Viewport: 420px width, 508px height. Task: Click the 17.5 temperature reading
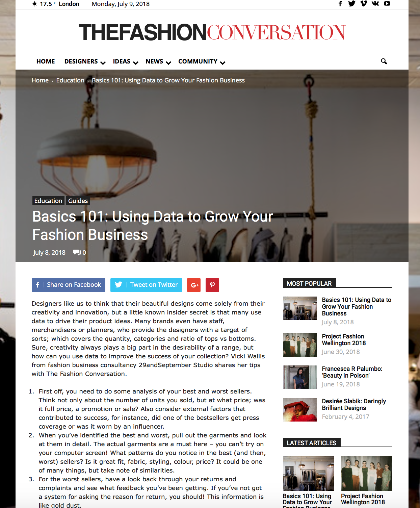[46, 4]
